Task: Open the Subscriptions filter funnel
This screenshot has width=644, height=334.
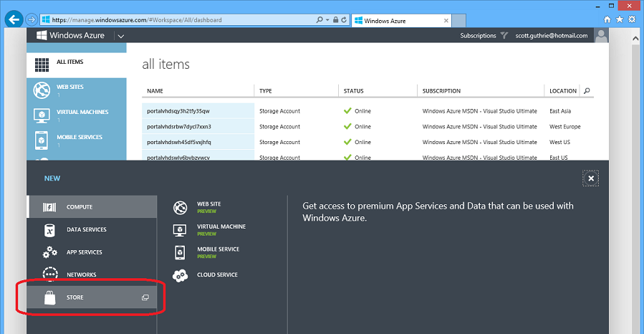Action: point(504,36)
